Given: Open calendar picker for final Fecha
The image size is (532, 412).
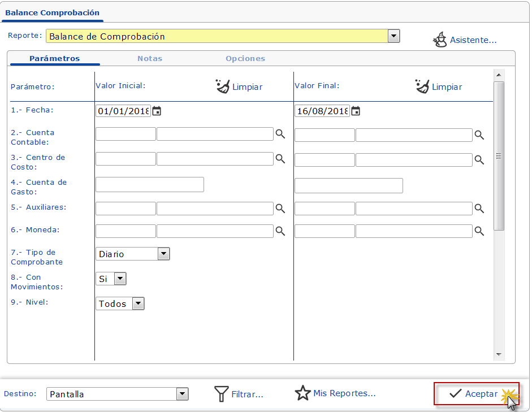Looking at the screenshot, I should click(x=356, y=111).
